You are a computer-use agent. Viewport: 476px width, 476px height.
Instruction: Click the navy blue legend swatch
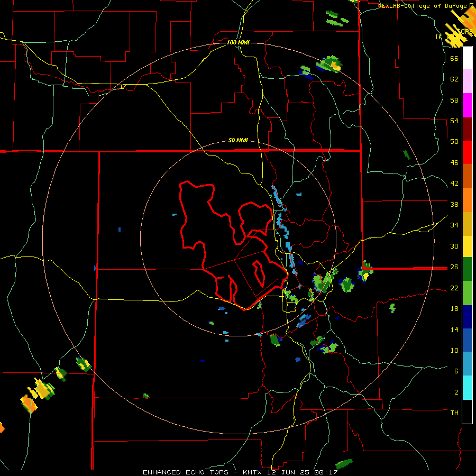467,317
